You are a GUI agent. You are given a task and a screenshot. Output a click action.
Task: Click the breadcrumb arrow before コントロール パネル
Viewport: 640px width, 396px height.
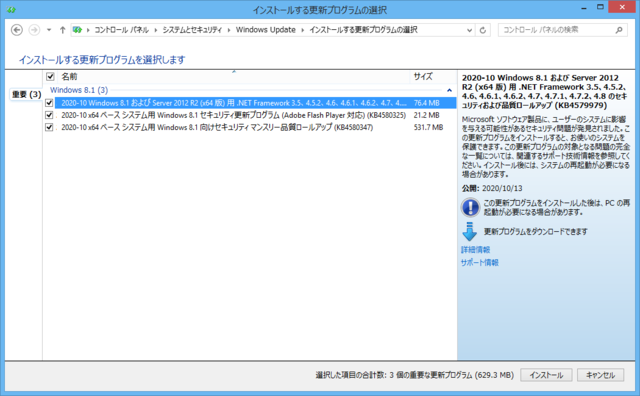click(88, 30)
